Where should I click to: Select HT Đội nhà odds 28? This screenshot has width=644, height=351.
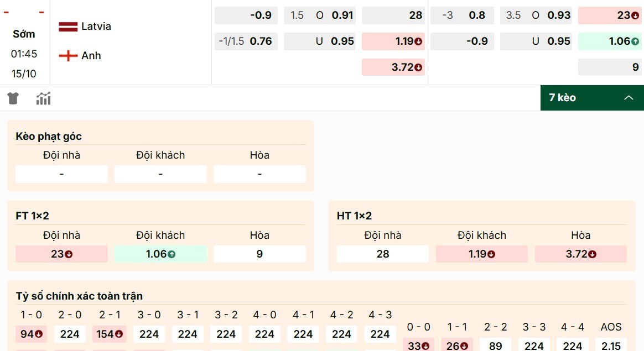[x=383, y=254]
